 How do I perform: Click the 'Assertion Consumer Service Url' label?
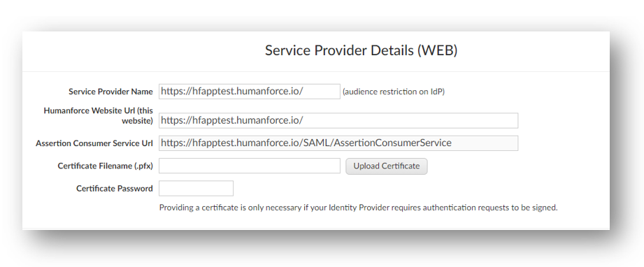point(94,143)
